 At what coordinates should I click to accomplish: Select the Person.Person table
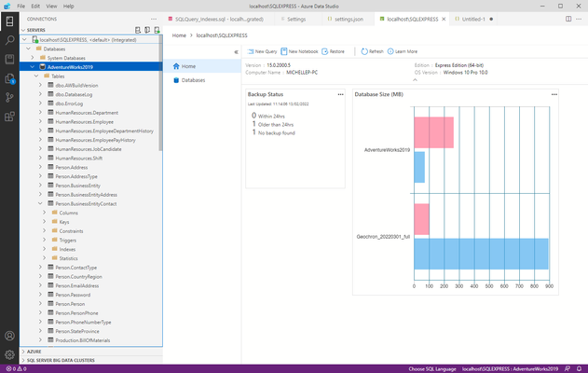[70, 304]
